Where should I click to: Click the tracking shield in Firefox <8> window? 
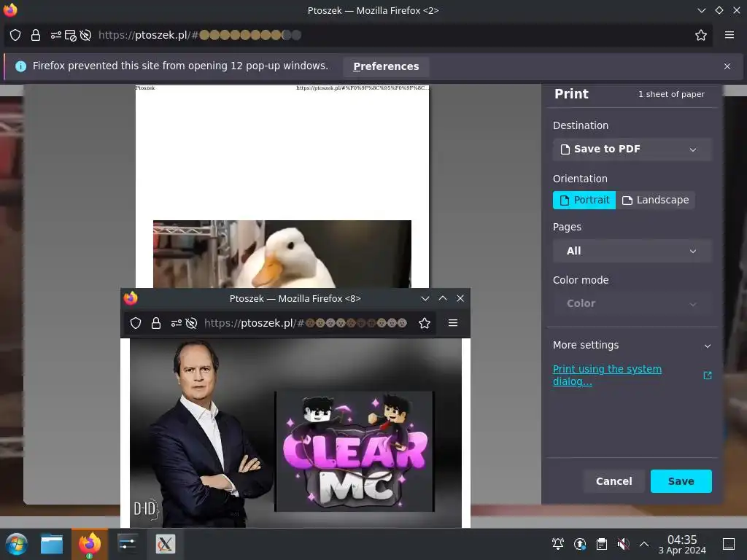coord(136,323)
